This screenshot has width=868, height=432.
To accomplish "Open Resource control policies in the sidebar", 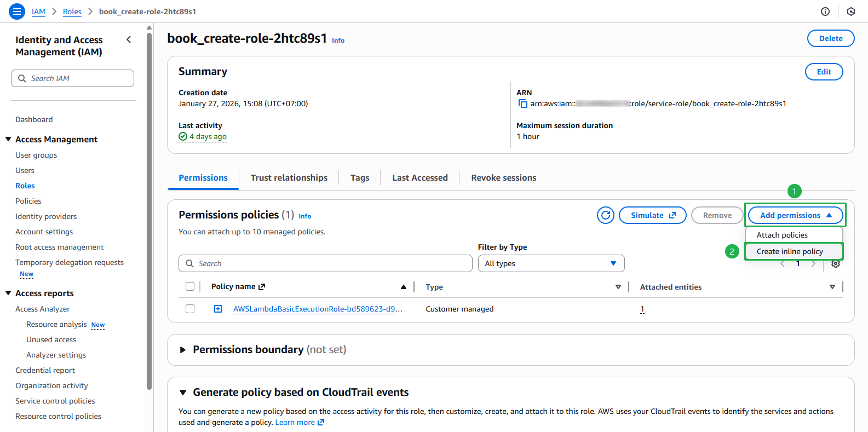I will tap(59, 416).
